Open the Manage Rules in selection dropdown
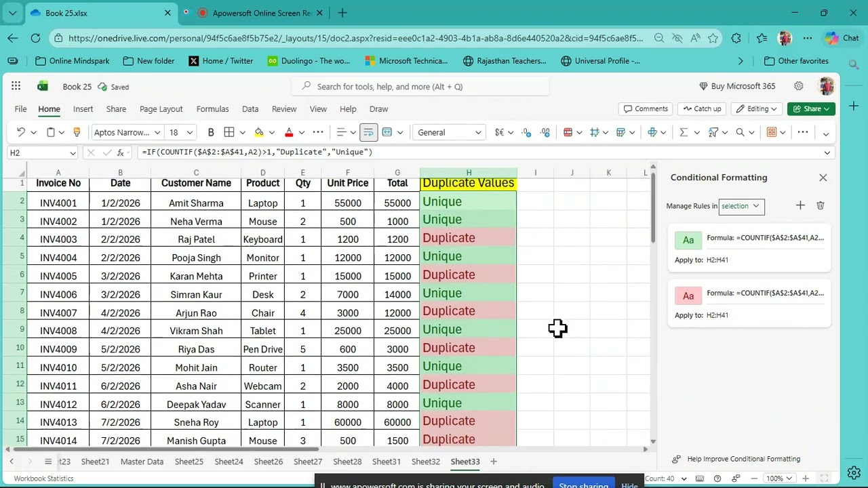 point(741,206)
